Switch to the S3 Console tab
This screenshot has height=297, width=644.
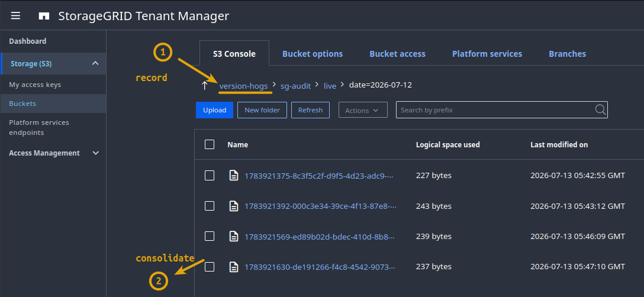coord(234,53)
